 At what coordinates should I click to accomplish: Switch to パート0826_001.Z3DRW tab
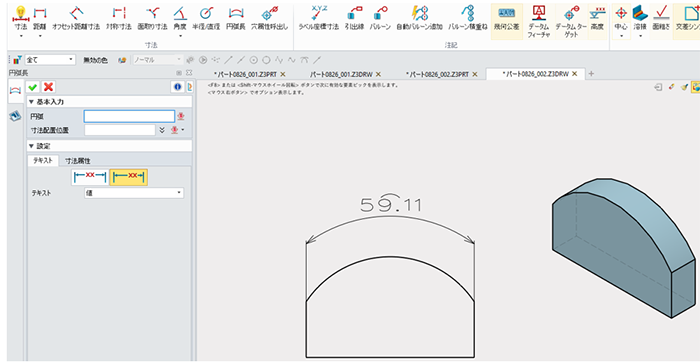(x=343, y=74)
